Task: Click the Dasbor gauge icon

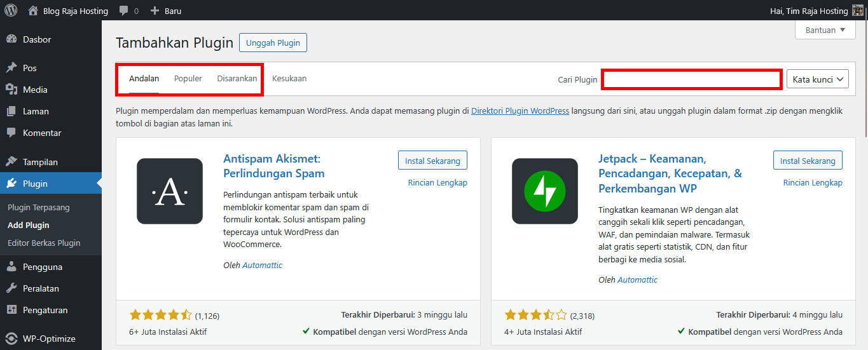Action: 11,39
